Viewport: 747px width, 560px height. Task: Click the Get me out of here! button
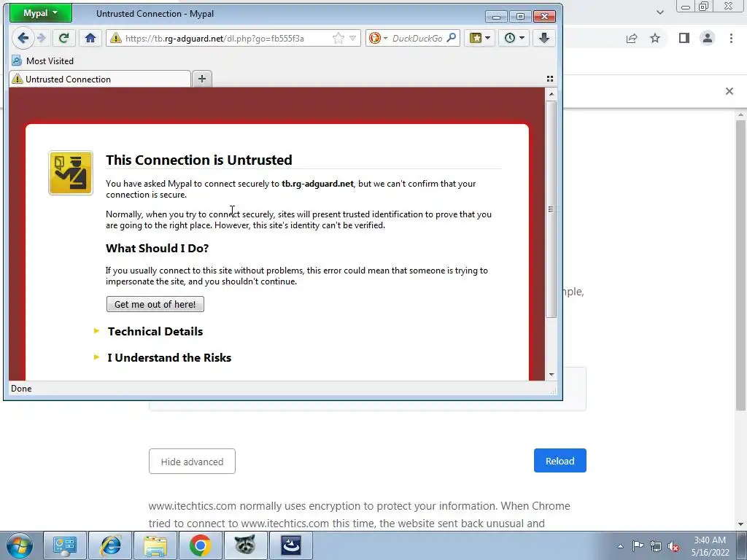[155, 304]
